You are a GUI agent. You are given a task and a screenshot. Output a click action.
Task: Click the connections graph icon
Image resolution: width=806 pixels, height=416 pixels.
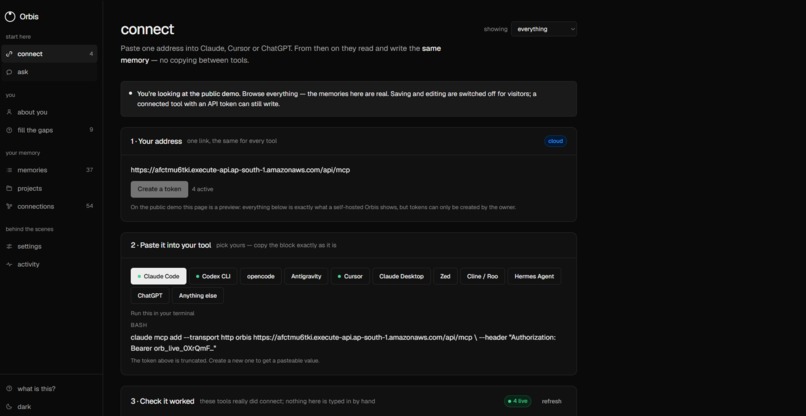pos(9,206)
